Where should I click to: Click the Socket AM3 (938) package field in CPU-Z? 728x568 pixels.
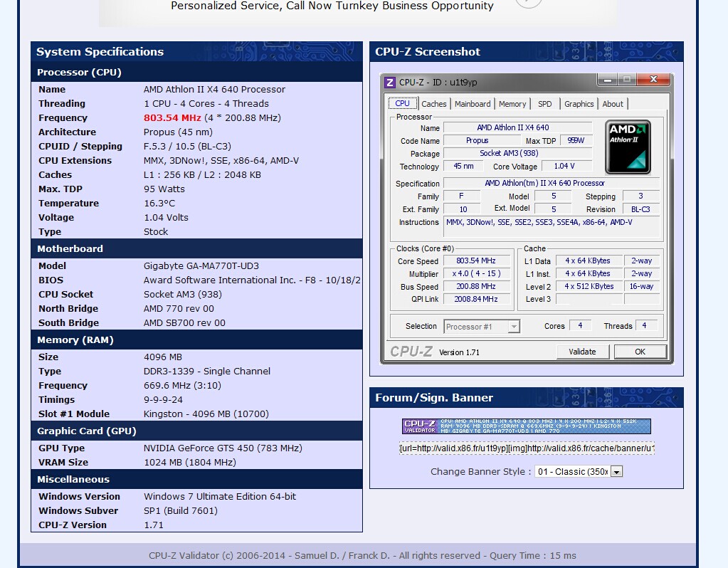517,153
